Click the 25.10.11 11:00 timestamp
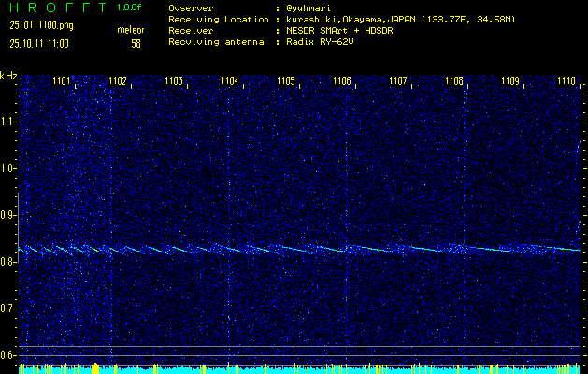Screen dimensions: 588x374 pos(41,43)
